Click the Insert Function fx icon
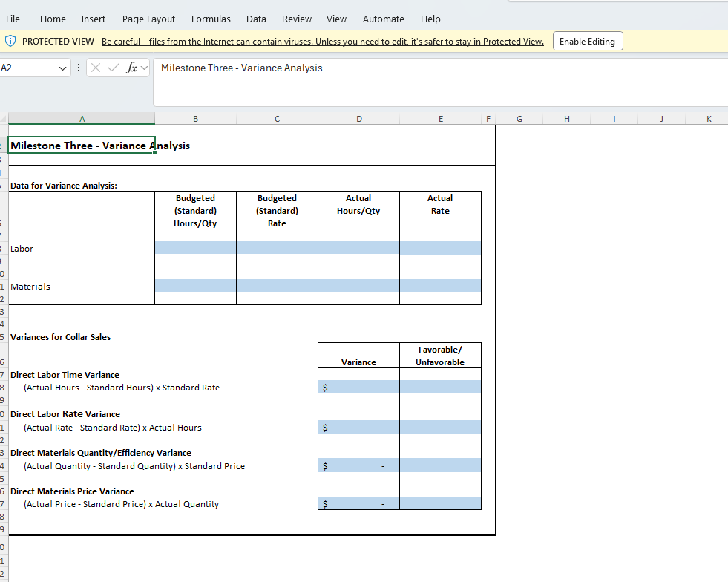This screenshot has width=728, height=582. point(131,68)
